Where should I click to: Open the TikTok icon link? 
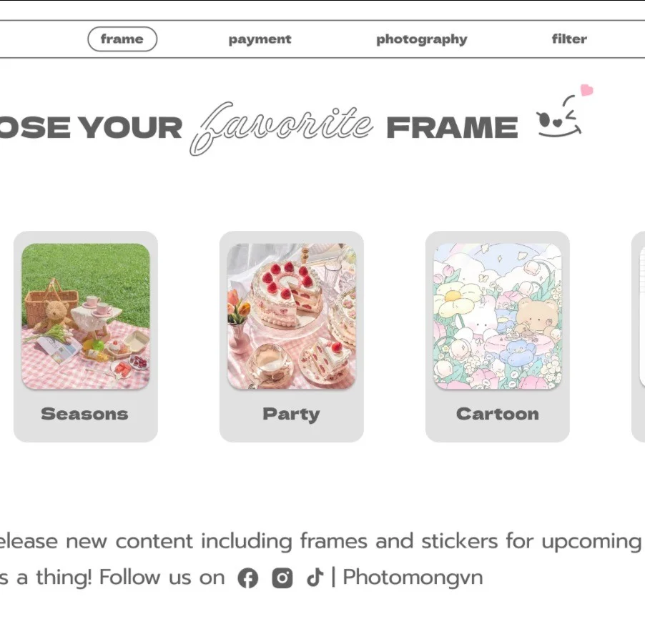coord(315,577)
